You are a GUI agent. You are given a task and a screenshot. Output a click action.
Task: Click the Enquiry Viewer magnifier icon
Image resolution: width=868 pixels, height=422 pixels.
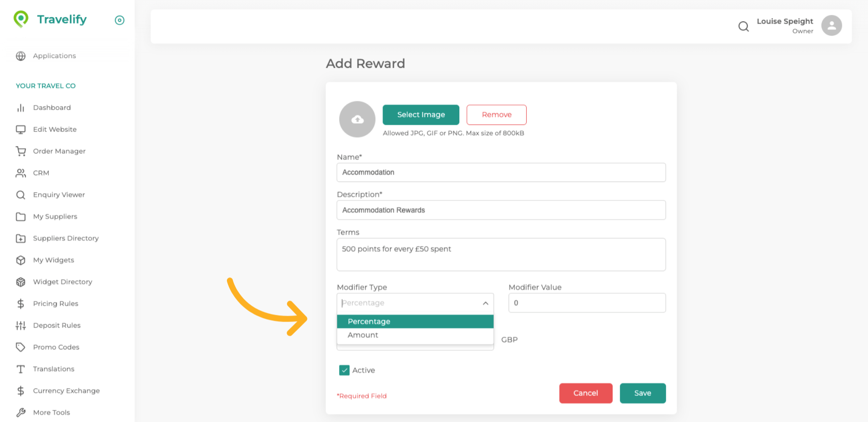click(21, 194)
